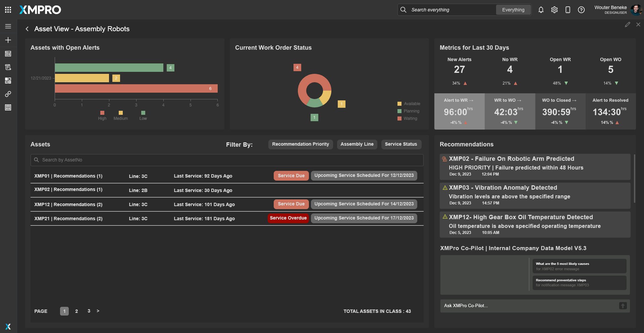Click the edit pencil icon
Viewport: 644px width, 333px height.
(x=627, y=25)
